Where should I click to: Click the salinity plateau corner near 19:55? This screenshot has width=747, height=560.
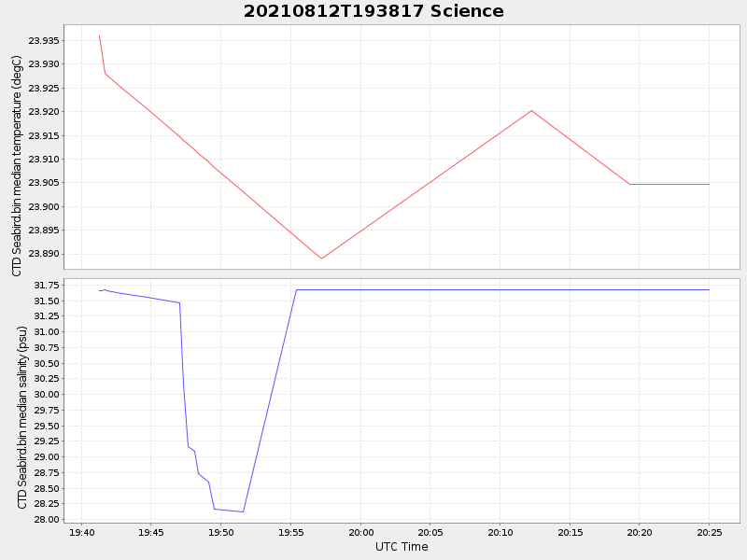tap(296, 289)
